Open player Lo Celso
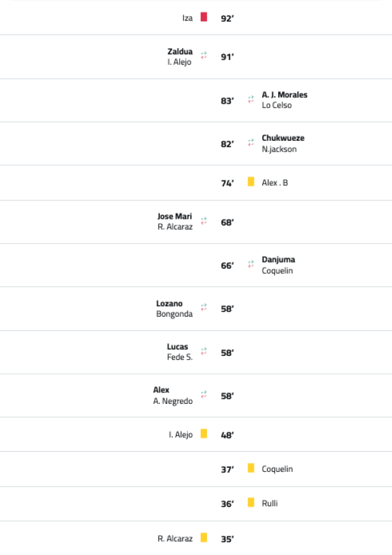This screenshot has width=392, height=555. [x=276, y=106]
